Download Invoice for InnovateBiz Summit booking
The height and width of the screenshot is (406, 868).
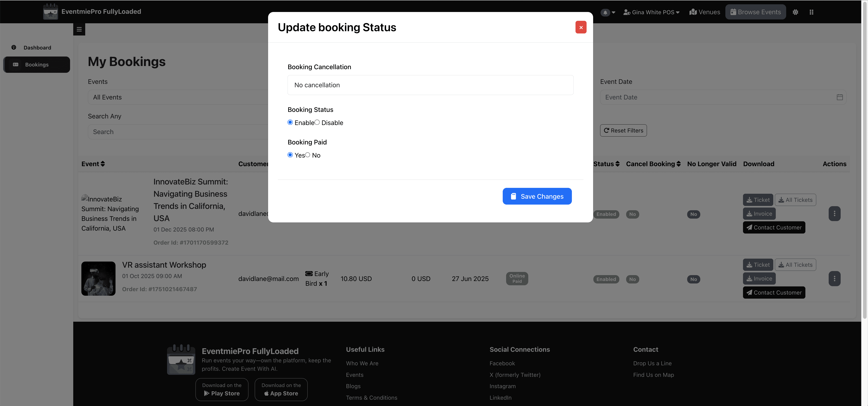click(759, 214)
